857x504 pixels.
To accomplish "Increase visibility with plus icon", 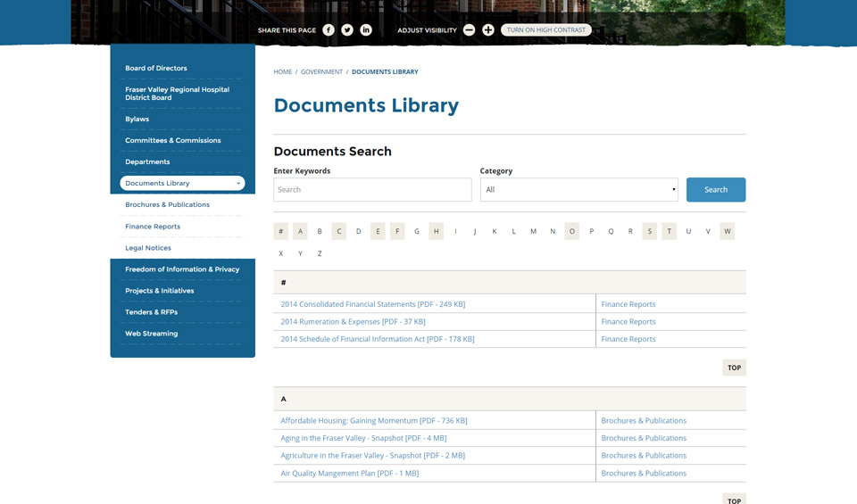I will [488, 30].
